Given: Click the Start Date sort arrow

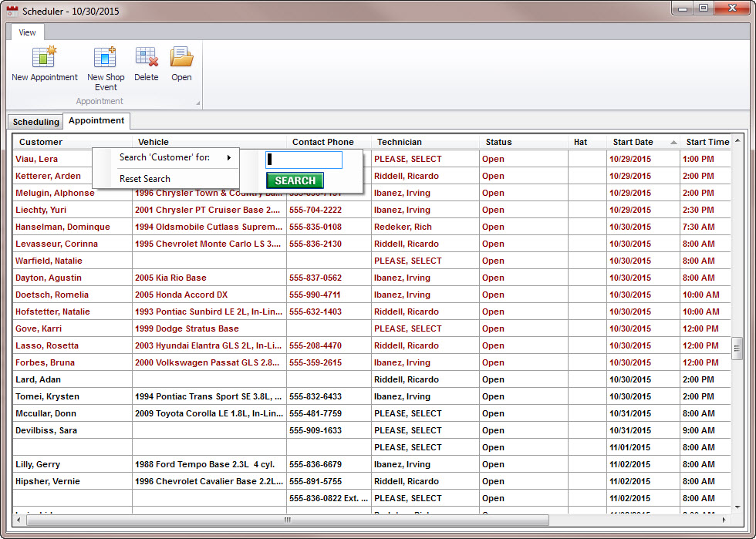Looking at the screenshot, I should (673, 142).
